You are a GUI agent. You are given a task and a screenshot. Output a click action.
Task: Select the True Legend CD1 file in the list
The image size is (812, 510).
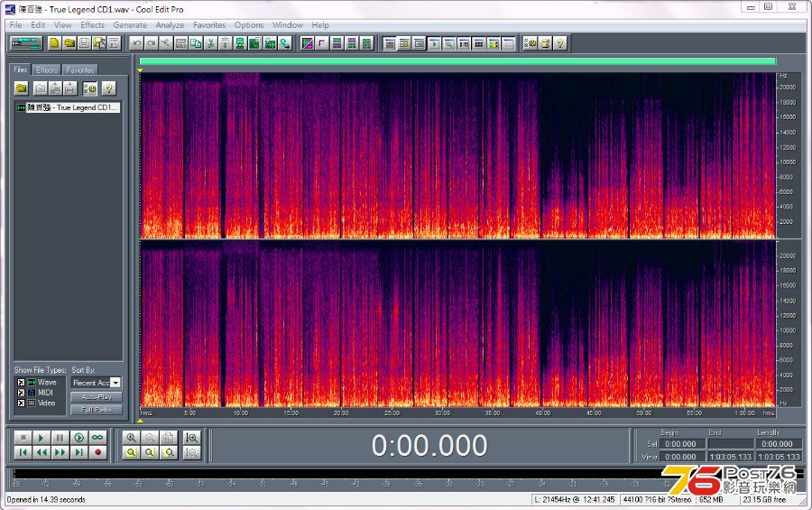[68, 107]
